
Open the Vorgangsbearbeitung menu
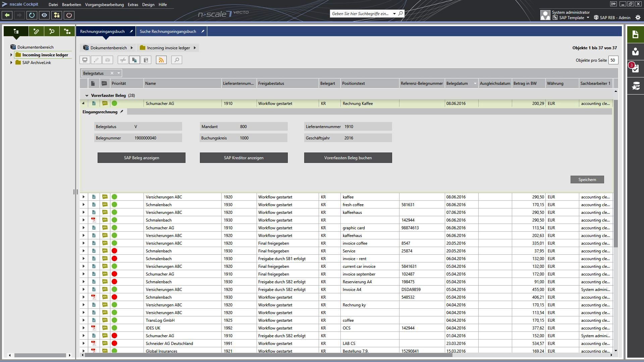click(104, 4)
